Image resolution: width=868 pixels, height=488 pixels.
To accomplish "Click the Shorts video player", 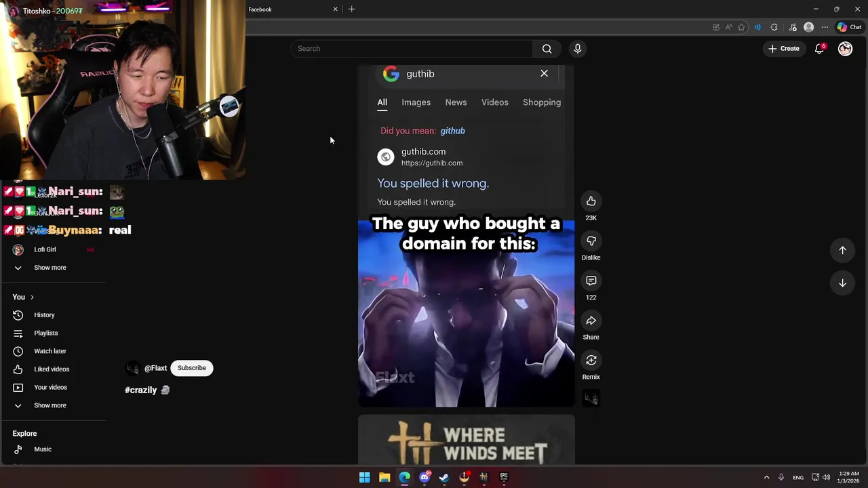I will [x=467, y=237].
